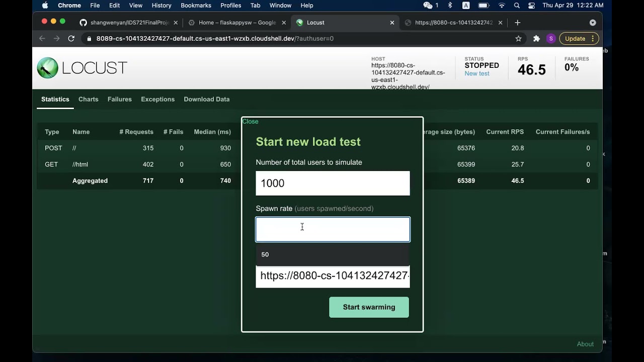Sort the table by Type column
644x362 pixels.
52,132
